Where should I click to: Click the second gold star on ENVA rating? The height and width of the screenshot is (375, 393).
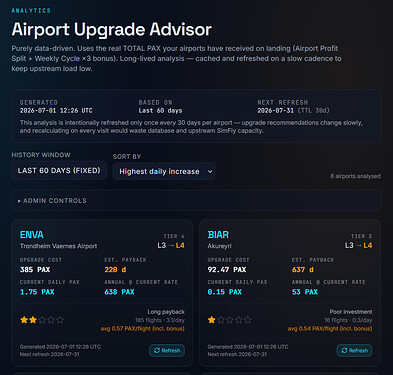33,320
